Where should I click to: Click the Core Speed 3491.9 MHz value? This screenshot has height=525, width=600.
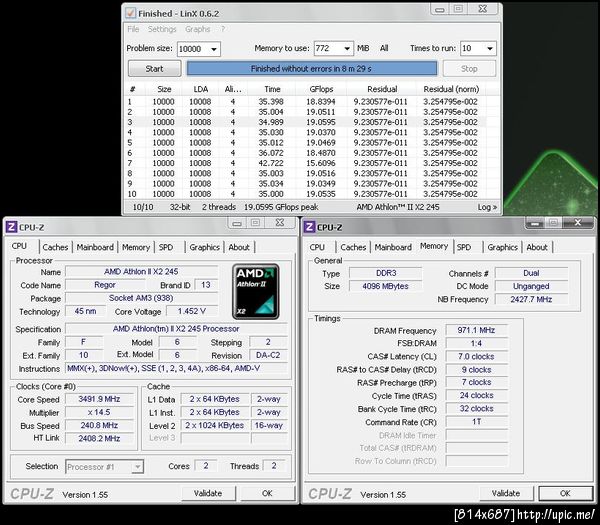(x=99, y=399)
